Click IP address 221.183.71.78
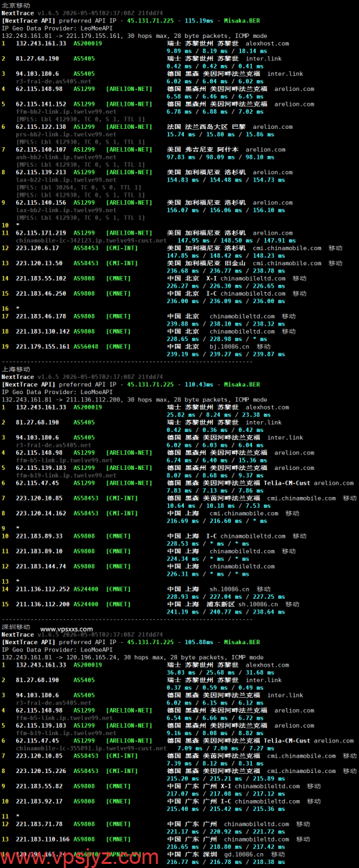The height and width of the screenshot is (868, 359). 39,825
